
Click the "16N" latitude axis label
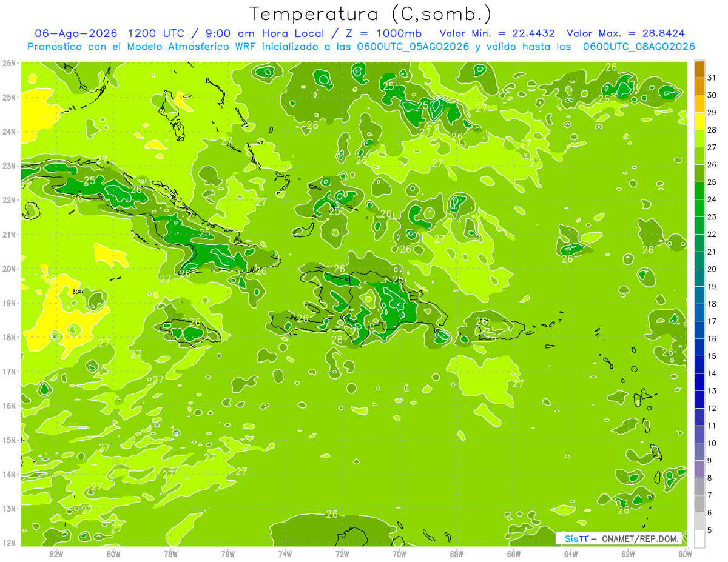point(8,405)
